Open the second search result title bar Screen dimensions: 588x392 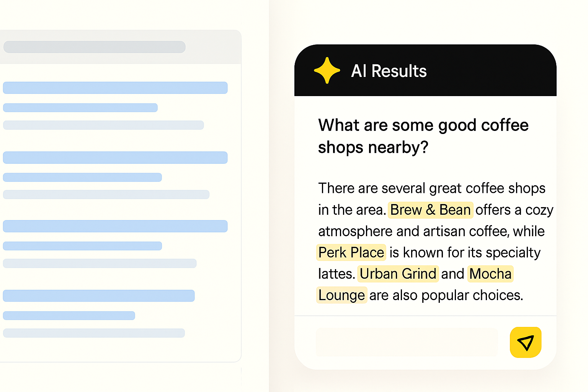point(115,157)
